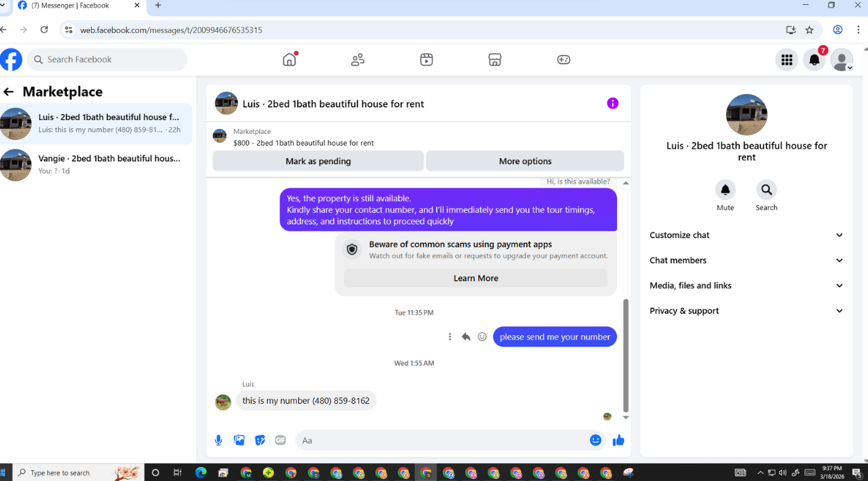
Task: Search in conversation using the magnifier icon
Action: pyautogui.click(x=767, y=190)
